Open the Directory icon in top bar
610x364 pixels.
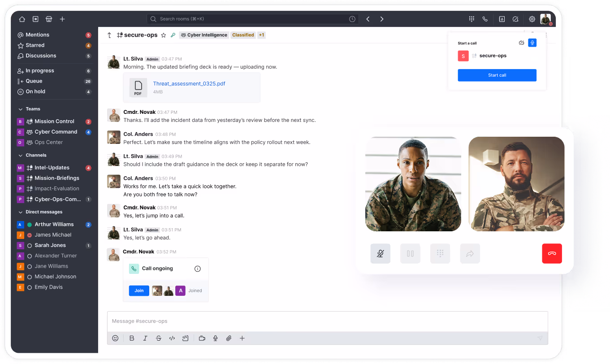point(35,19)
